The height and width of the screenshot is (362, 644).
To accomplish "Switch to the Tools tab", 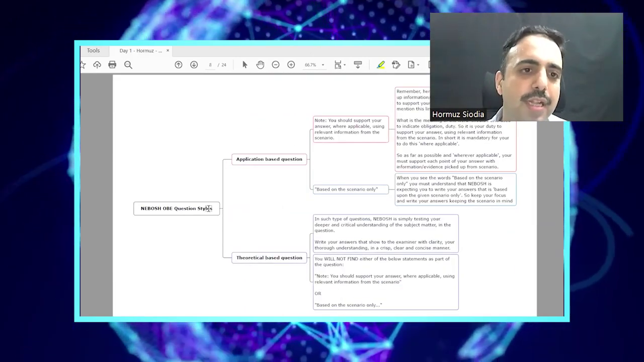I will (x=93, y=51).
